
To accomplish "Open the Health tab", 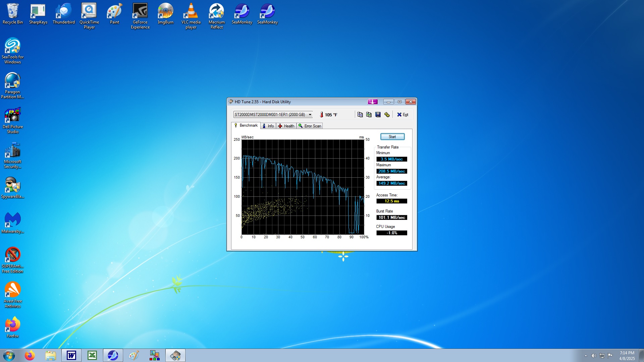I will (x=286, y=126).
